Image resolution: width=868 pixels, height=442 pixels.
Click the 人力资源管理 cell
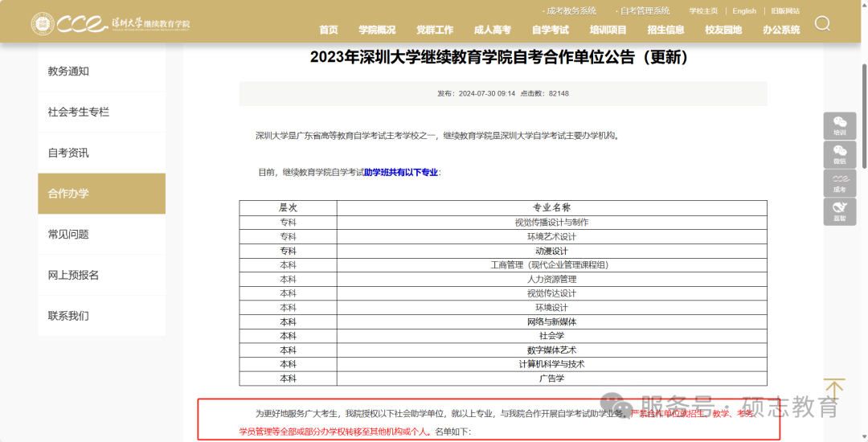coord(552,280)
